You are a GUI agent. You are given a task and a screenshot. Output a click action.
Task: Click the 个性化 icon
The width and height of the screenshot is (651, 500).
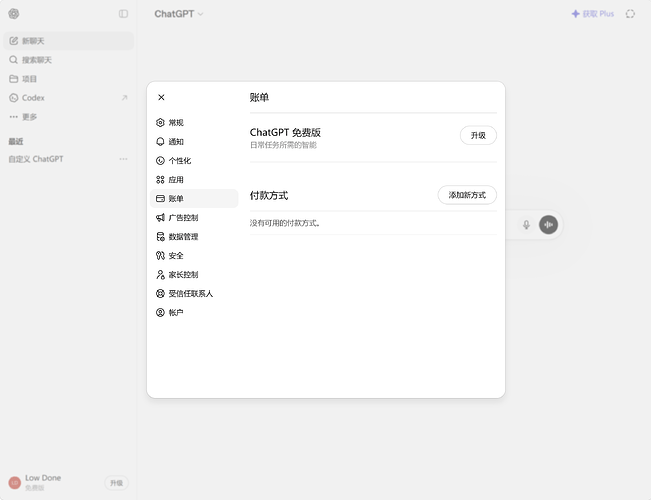[160, 161]
